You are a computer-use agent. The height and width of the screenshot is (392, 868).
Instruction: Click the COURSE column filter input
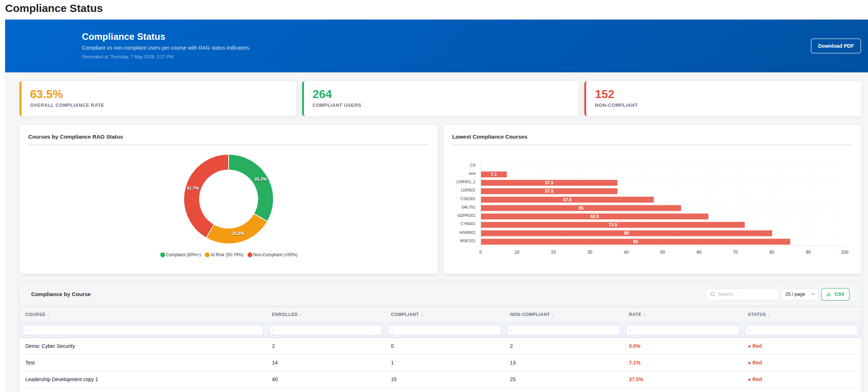pos(143,330)
